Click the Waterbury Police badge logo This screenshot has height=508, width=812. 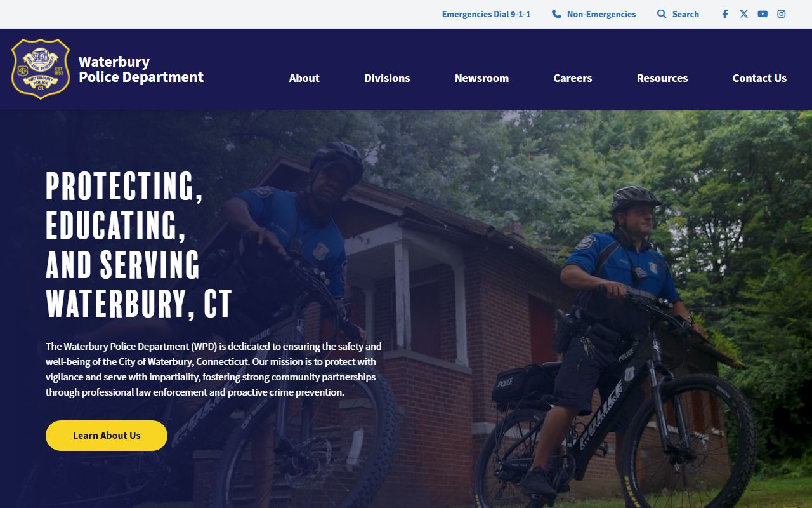[x=41, y=69]
